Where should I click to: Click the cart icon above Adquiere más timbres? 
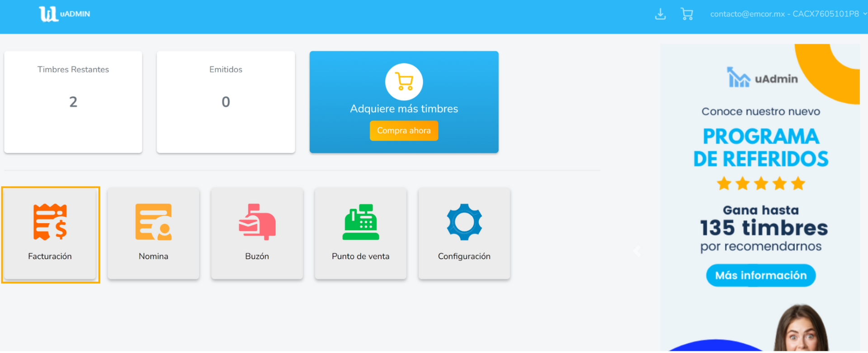click(404, 82)
